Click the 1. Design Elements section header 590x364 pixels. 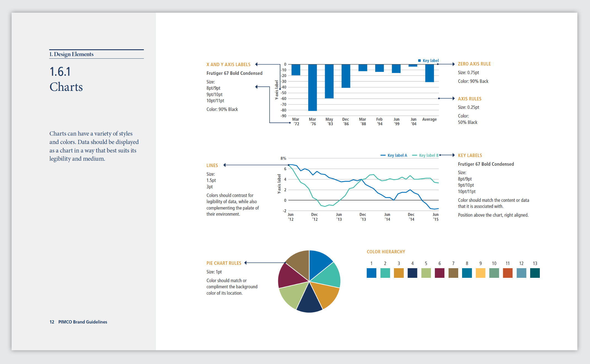tap(71, 54)
